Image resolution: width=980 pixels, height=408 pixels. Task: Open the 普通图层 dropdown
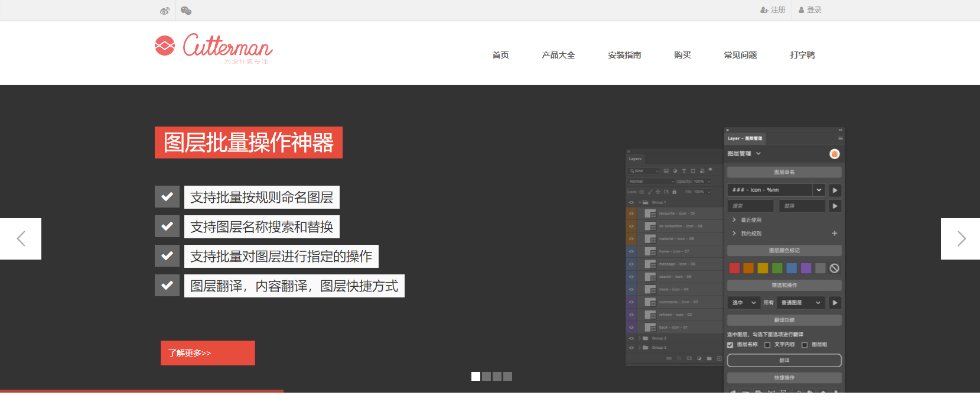tap(800, 303)
